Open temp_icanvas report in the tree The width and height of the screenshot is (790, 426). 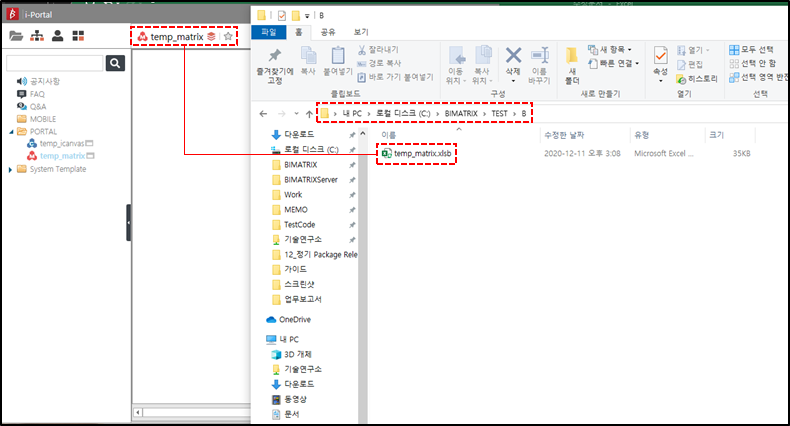coord(62,144)
